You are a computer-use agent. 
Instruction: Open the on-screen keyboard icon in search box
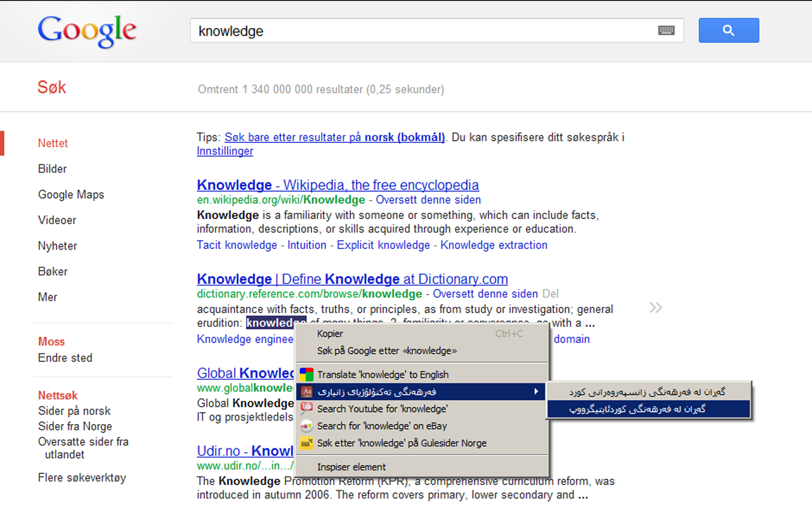pyautogui.click(x=666, y=30)
